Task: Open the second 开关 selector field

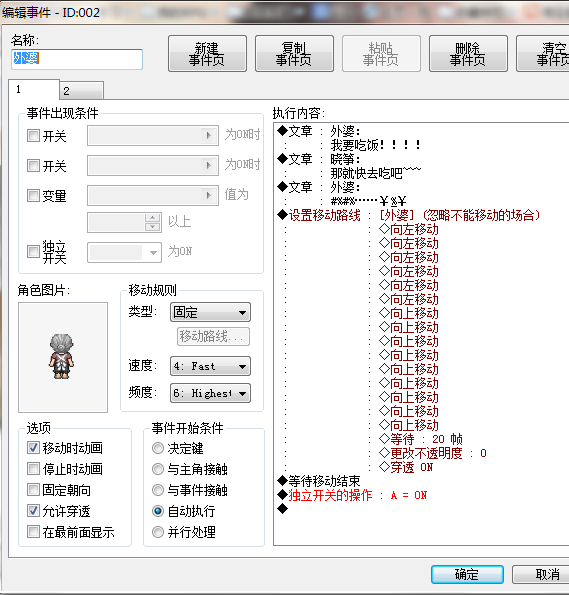Action: [x=153, y=165]
